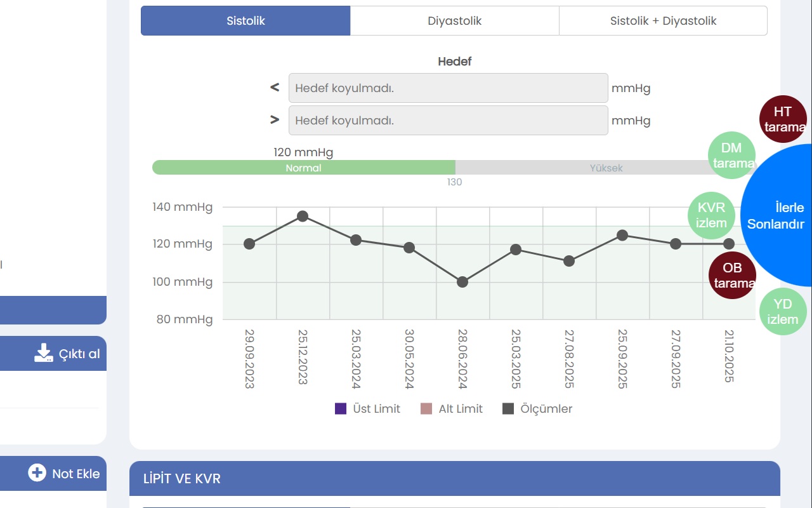Click the 28.06.2024 data point at 100 mmHg
Viewport: 812px width, 508px height.
(462, 282)
